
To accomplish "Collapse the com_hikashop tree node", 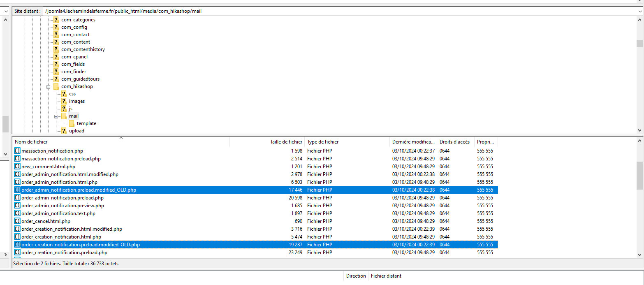I will pyautogui.click(x=49, y=87).
